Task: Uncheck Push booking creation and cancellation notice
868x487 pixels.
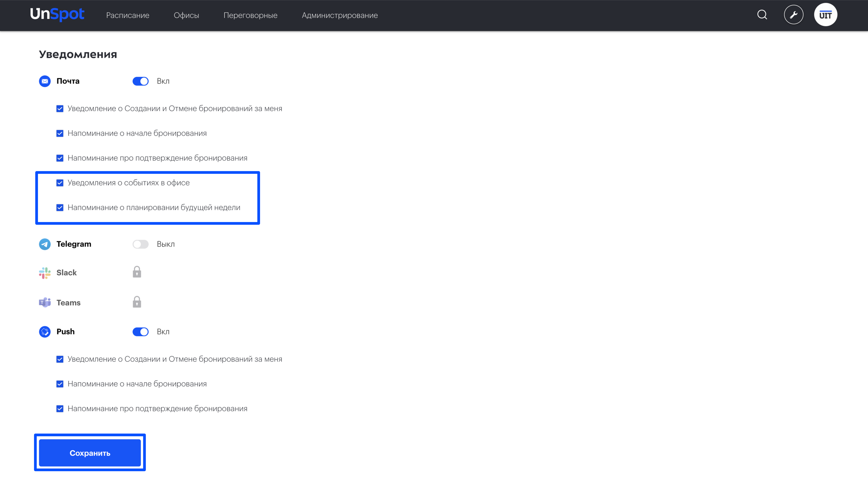Action: point(60,359)
